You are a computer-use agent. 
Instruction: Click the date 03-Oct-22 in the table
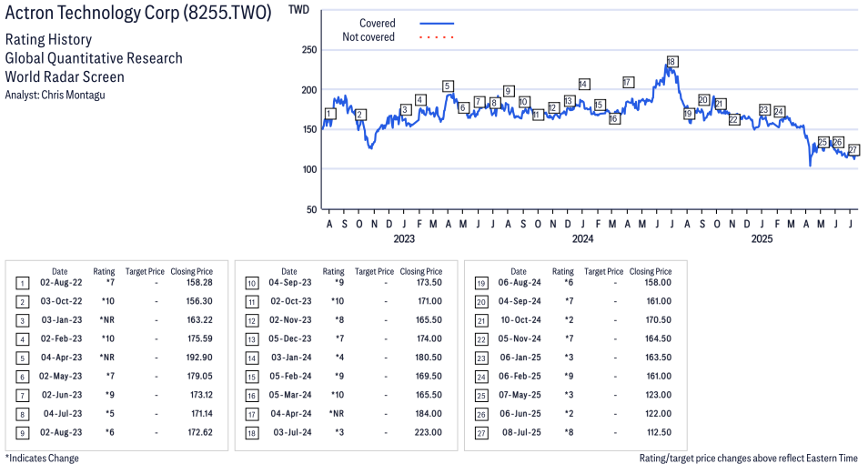pos(61,301)
